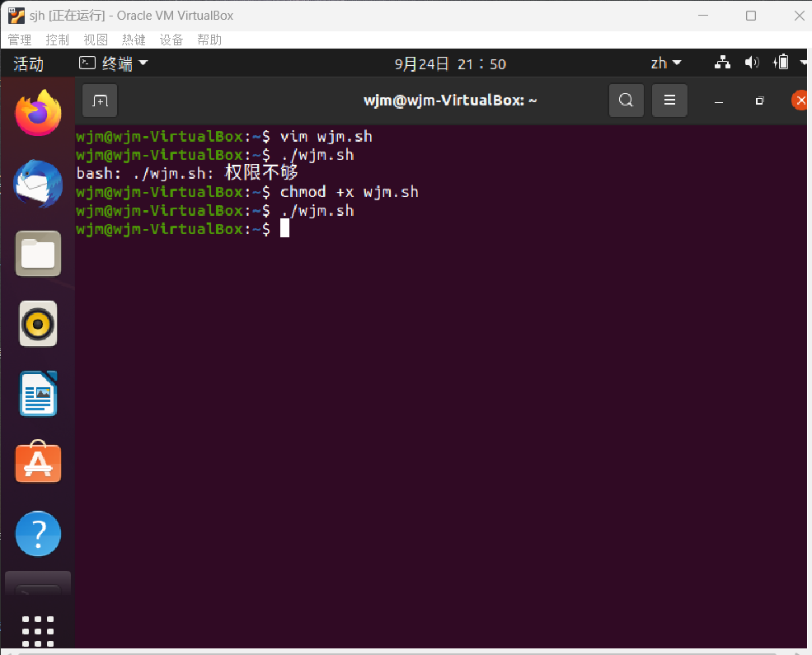The width and height of the screenshot is (812, 655).
Task: Click the terminal cursor at the last prompt
Action: (x=285, y=228)
